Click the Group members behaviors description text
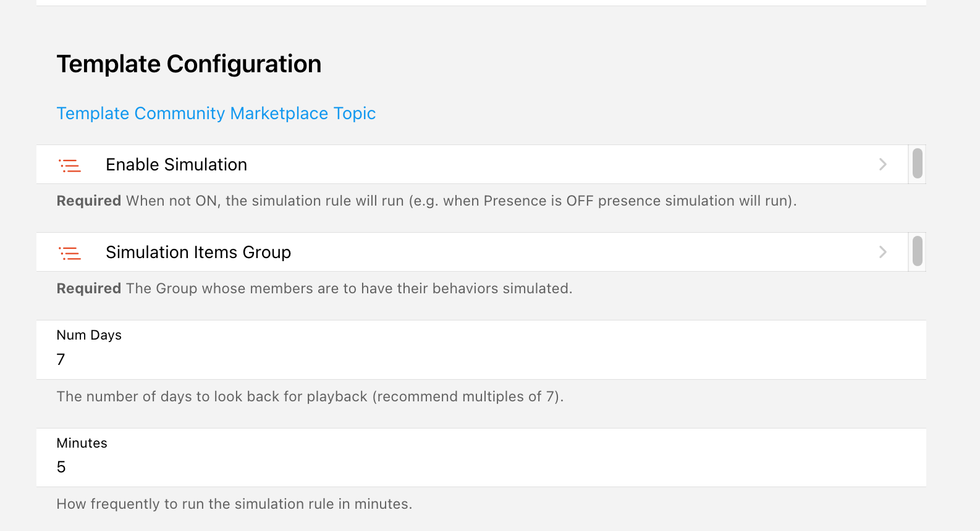 click(349, 289)
